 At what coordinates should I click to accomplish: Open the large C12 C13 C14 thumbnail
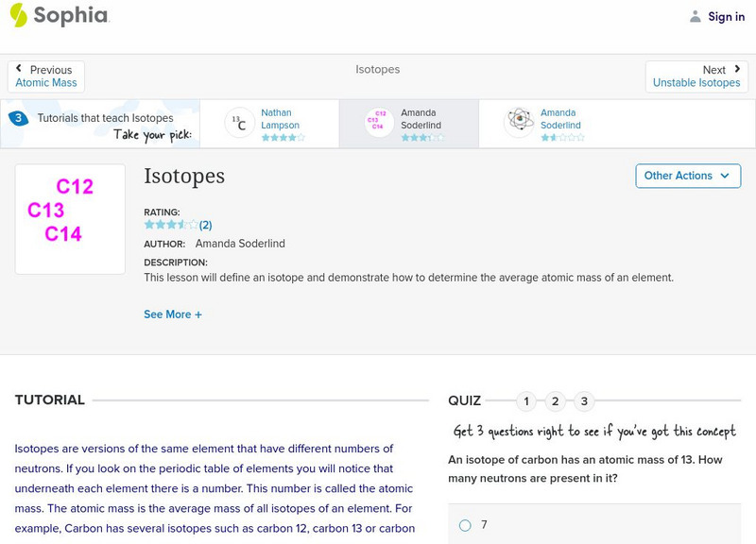(x=70, y=219)
